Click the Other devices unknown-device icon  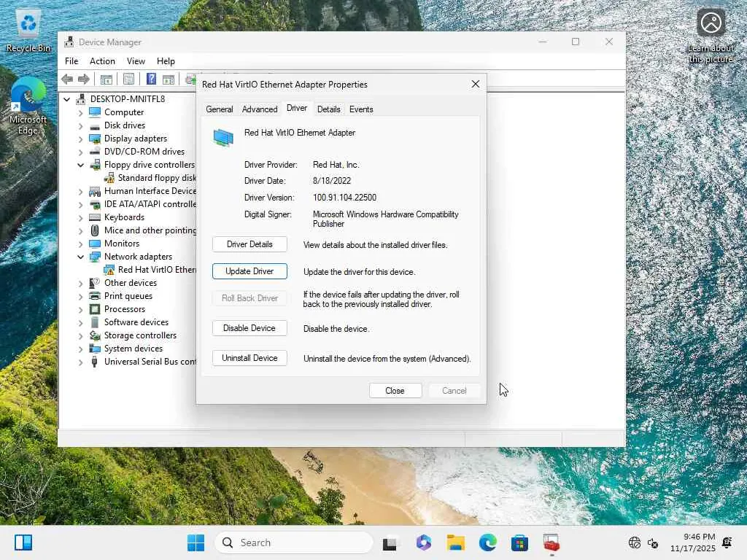pos(96,283)
